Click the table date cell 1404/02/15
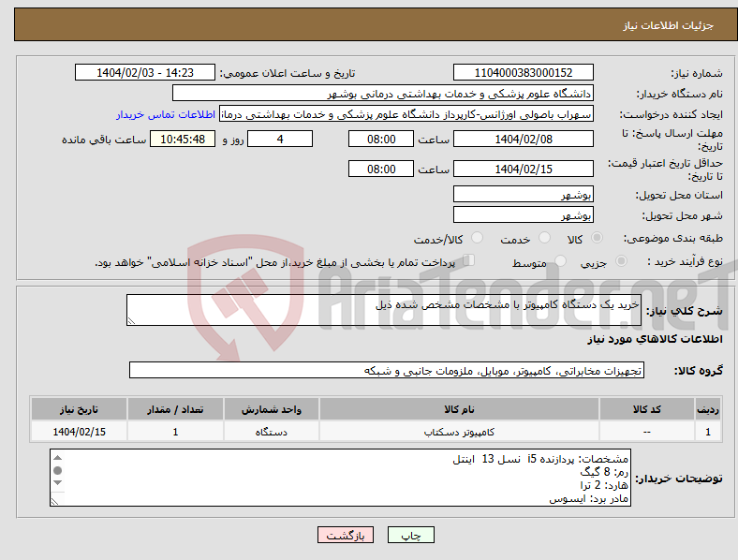Image resolution: width=738 pixels, height=560 pixels. 79,432
